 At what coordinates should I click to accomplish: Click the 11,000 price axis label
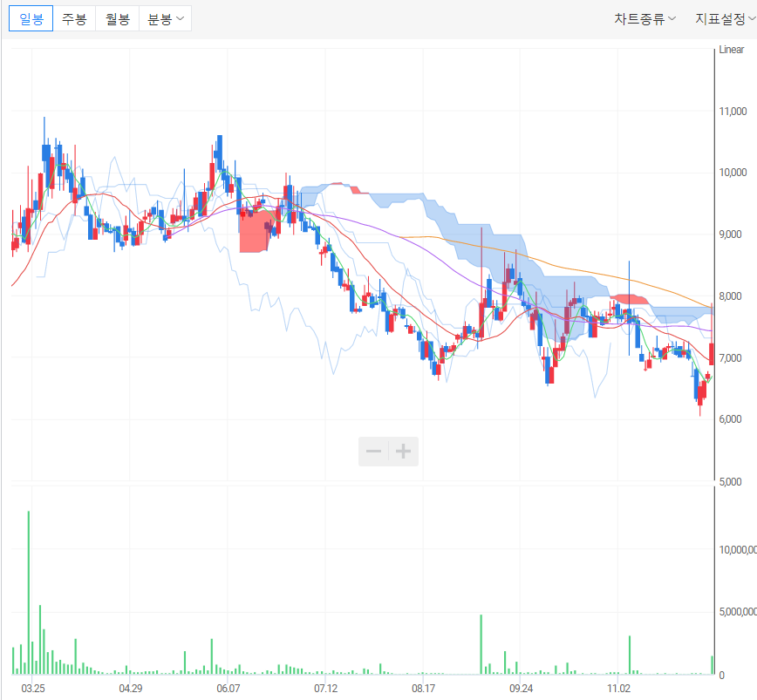pyautogui.click(x=733, y=112)
